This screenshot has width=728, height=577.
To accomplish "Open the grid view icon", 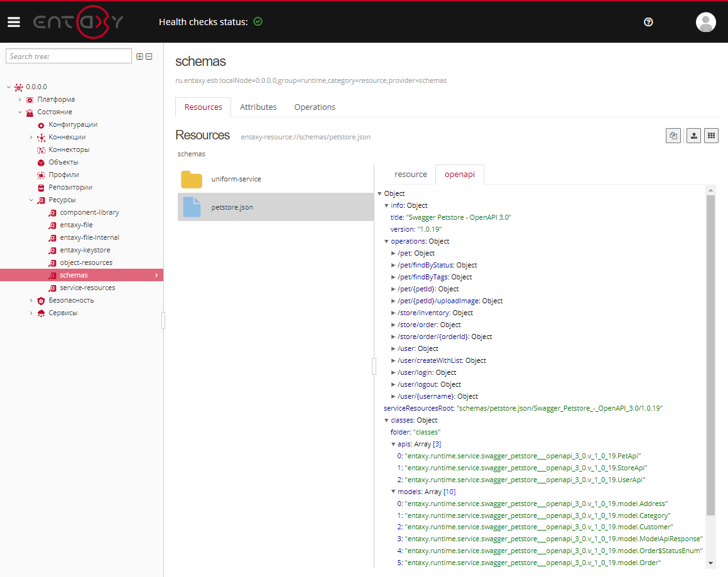I will [712, 135].
